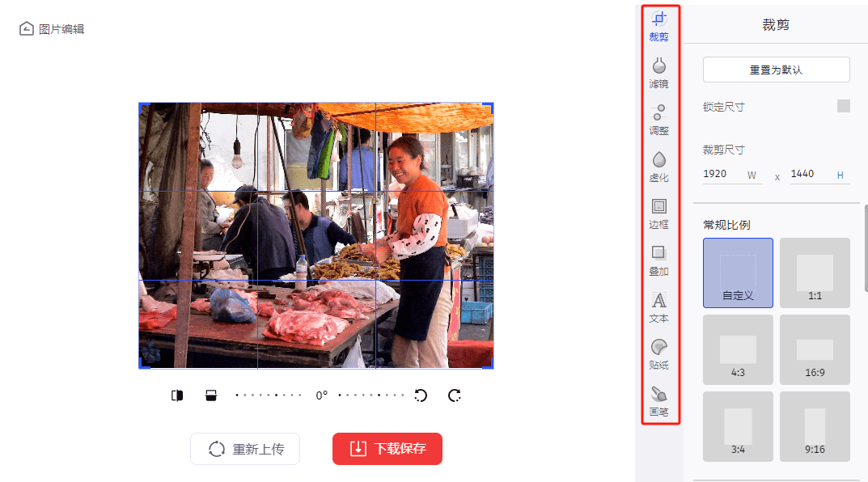Rotate image counterclockwise
The width and height of the screenshot is (868, 482).
coord(421,395)
